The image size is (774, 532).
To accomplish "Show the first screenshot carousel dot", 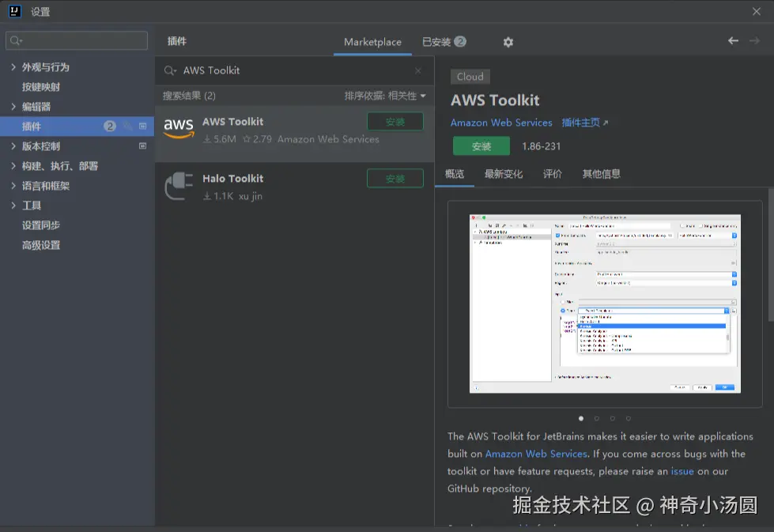I will (x=581, y=418).
